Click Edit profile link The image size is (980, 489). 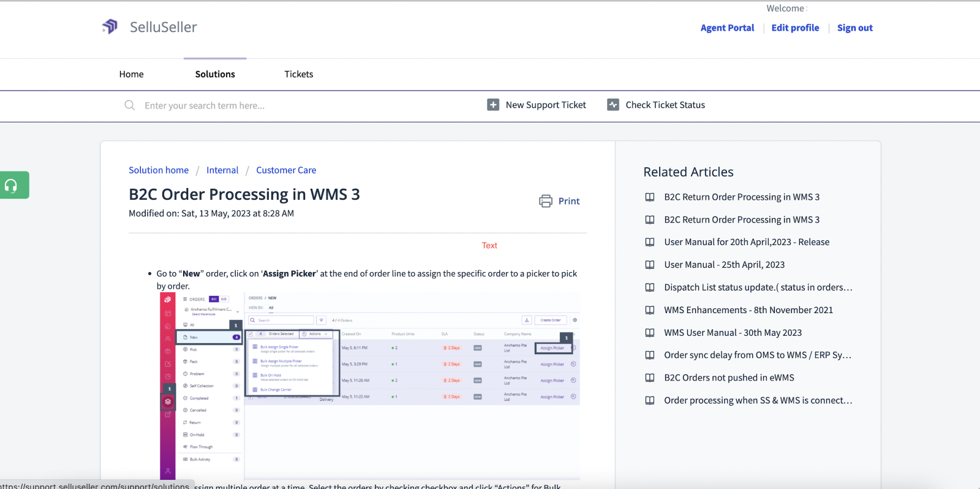(795, 28)
